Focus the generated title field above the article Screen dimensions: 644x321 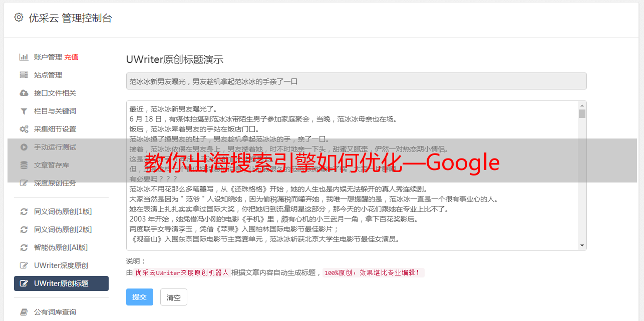(x=356, y=81)
